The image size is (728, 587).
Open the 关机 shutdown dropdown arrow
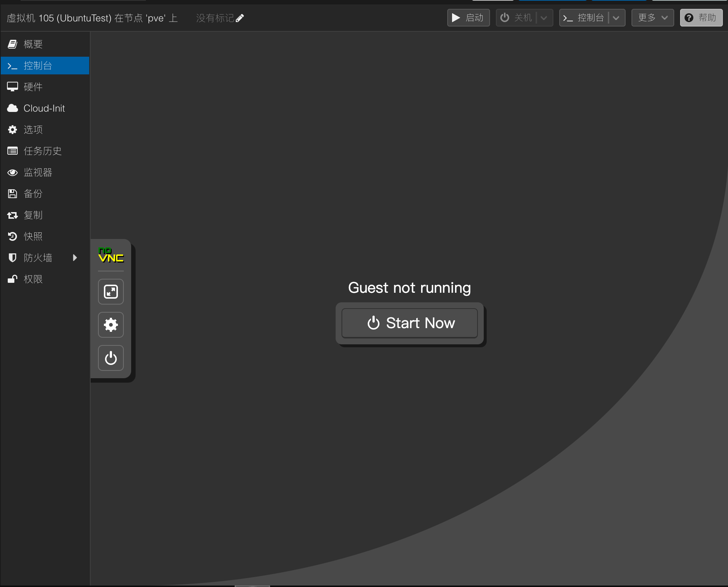pyautogui.click(x=544, y=18)
